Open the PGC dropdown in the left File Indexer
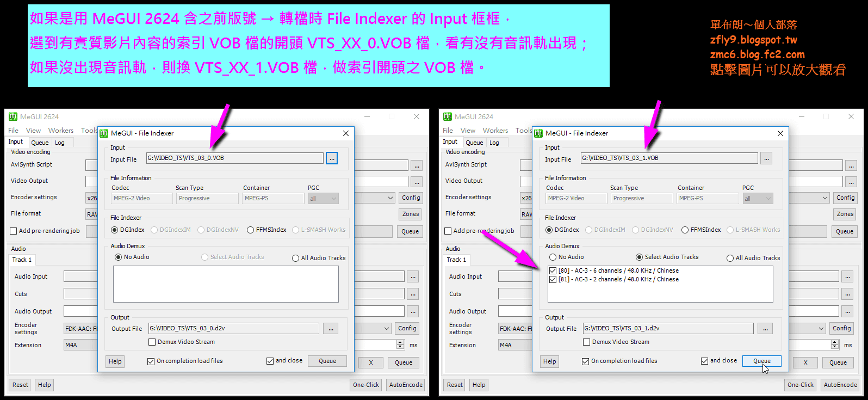Viewport: 868px width, 400px height. 324,199
